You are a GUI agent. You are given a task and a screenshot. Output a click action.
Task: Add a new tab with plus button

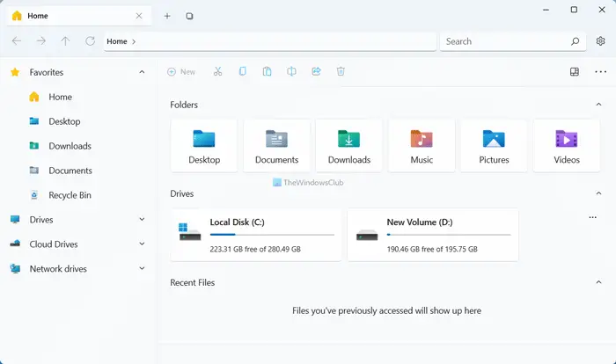[167, 16]
